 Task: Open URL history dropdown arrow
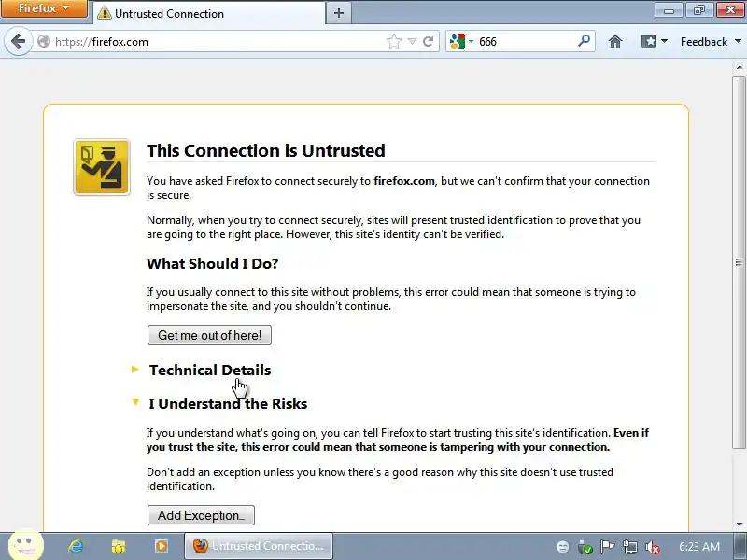[412, 41]
